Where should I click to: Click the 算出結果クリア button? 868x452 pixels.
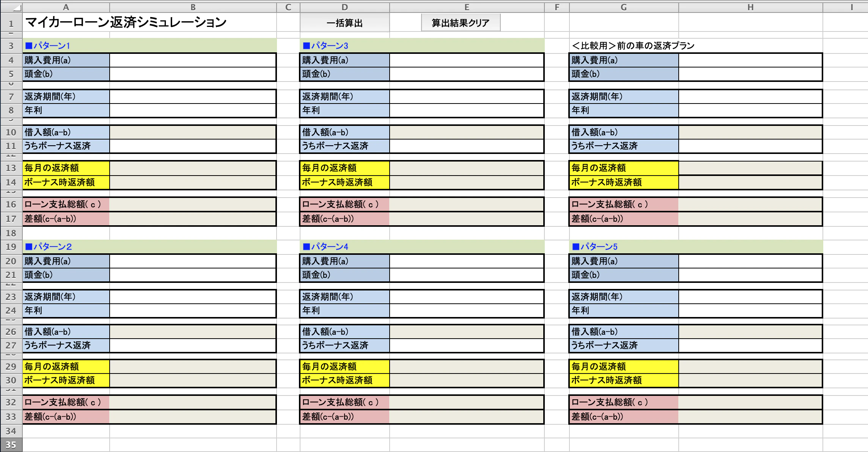click(x=461, y=23)
